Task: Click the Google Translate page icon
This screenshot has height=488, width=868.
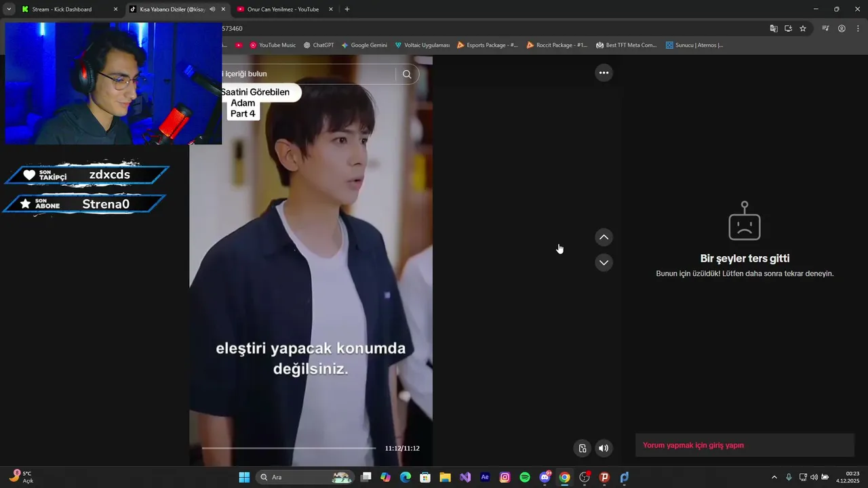Action: 774,28
